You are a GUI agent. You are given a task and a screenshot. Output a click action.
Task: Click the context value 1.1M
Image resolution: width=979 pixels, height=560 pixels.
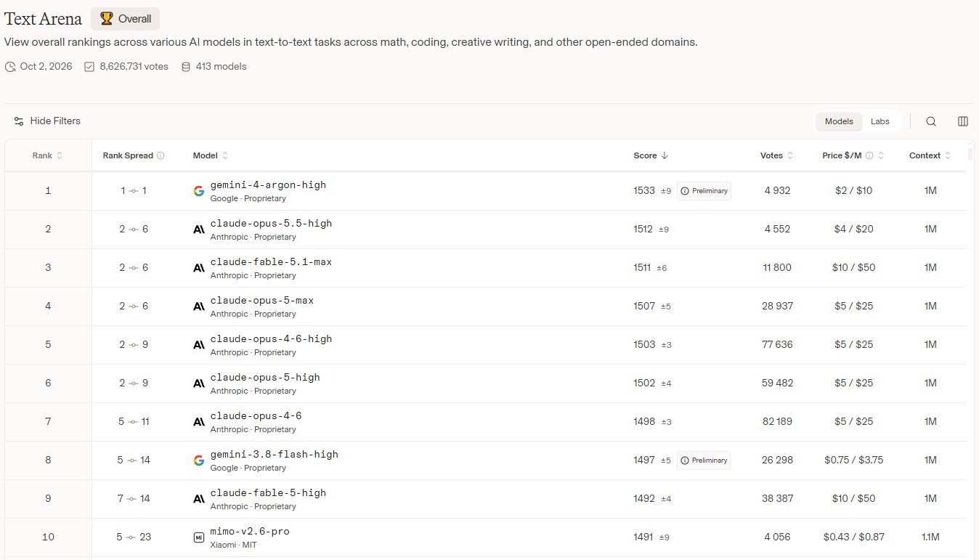click(x=930, y=537)
